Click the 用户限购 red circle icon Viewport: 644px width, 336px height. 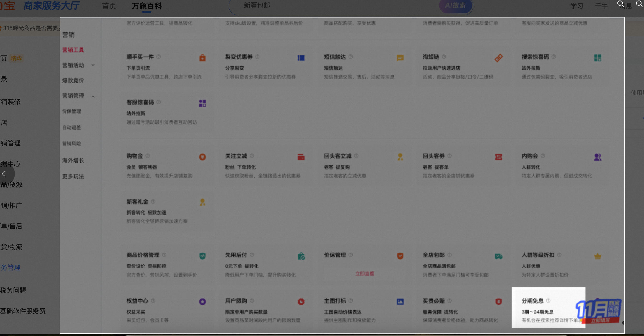tap(301, 301)
